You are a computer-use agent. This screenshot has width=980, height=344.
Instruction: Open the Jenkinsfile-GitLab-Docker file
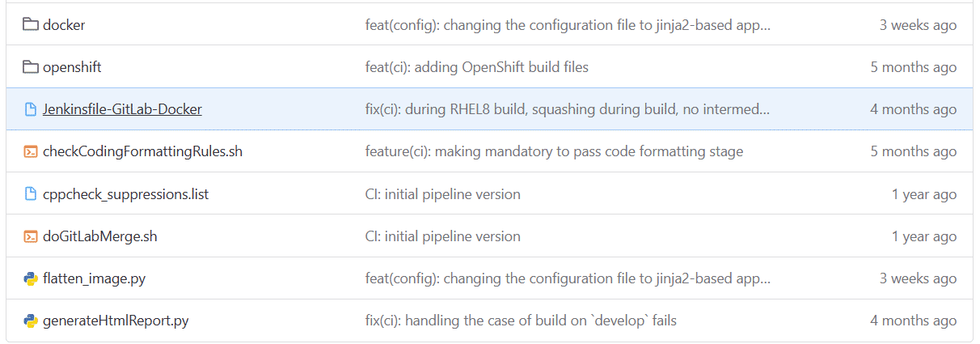click(122, 109)
